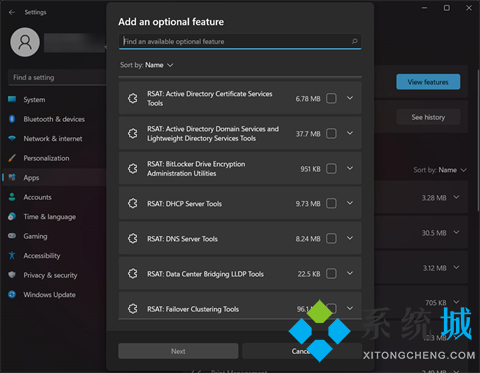Screen dimensions: 480x373
Task: Select the RSAT: BitLocker Drive Encryption checkbox
Action: [331, 168]
